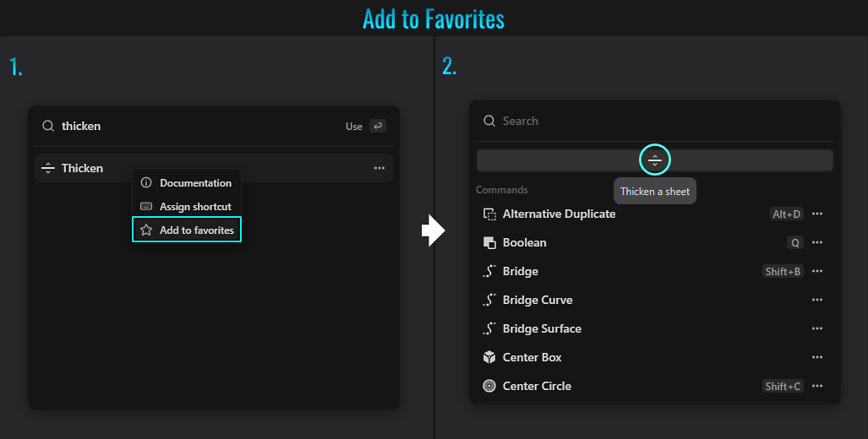Open Documentation from the context menu
This screenshot has height=439, width=868.
pos(186,183)
